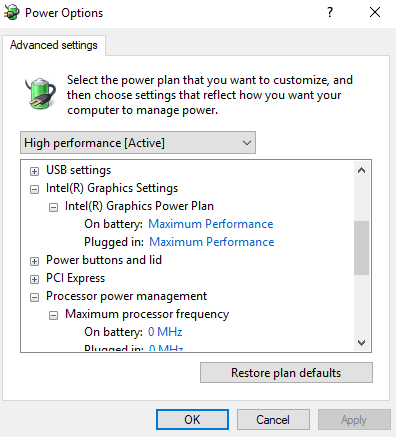This screenshot has width=396, height=437.
Task: Open the High performance power plan dropdown
Action: 138,143
